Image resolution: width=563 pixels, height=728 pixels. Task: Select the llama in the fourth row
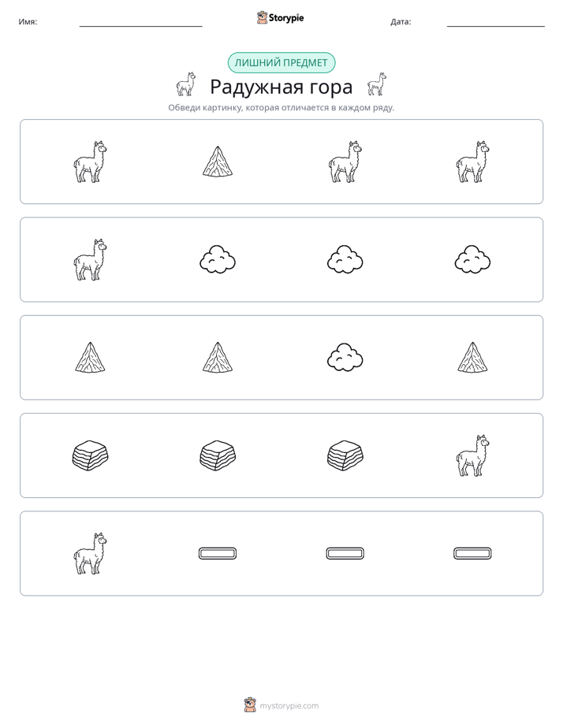[472, 455]
